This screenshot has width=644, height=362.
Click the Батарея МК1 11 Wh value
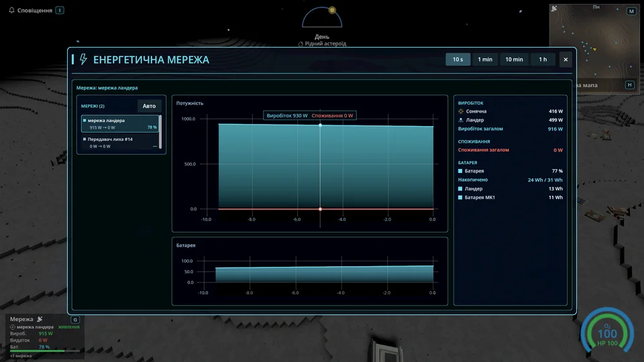pos(555,197)
